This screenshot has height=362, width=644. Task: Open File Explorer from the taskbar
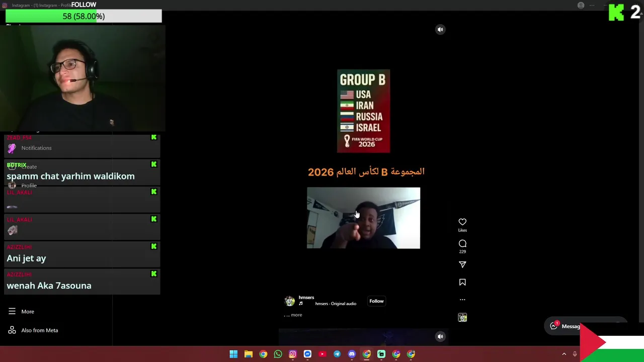click(x=249, y=354)
